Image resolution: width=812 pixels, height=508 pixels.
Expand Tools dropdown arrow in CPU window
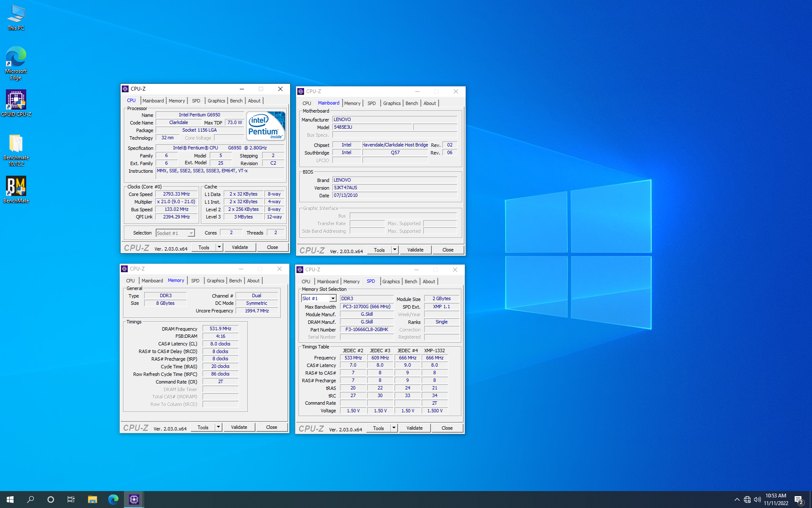click(219, 247)
